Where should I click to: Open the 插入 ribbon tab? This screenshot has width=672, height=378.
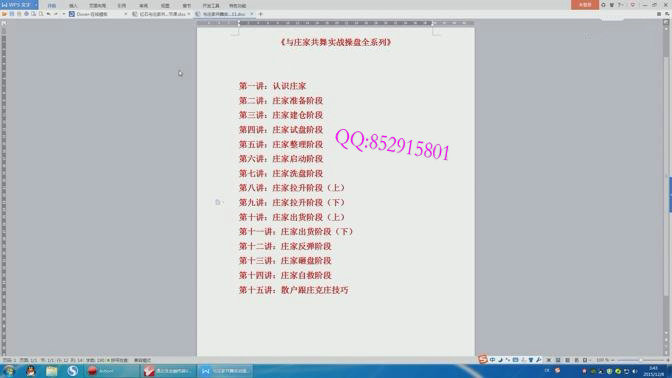(x=73, y=6)
